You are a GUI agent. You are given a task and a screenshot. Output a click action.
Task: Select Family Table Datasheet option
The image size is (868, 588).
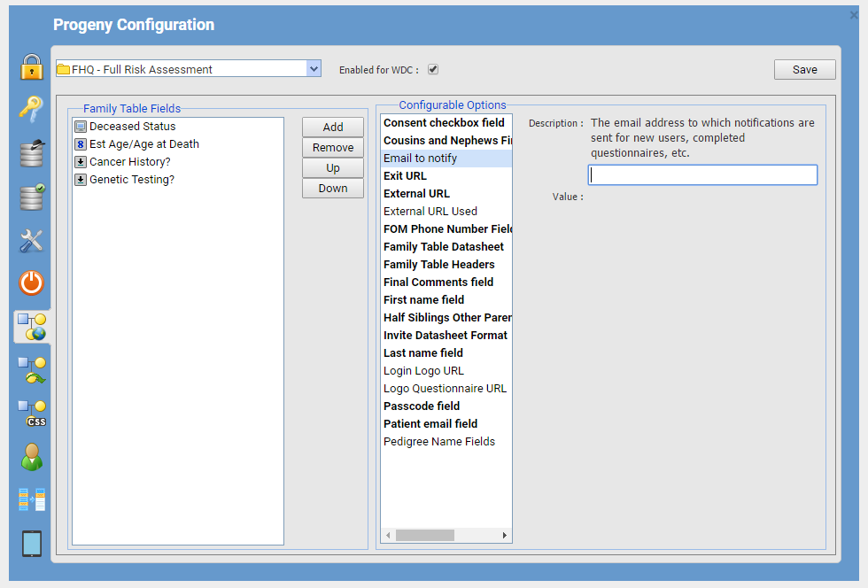446,247
